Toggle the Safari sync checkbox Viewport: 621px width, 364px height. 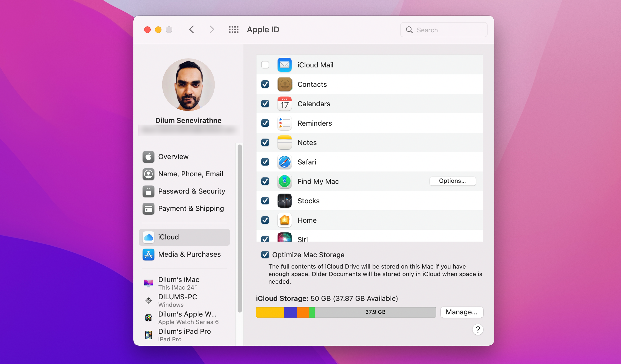click(x=265, y=162)
